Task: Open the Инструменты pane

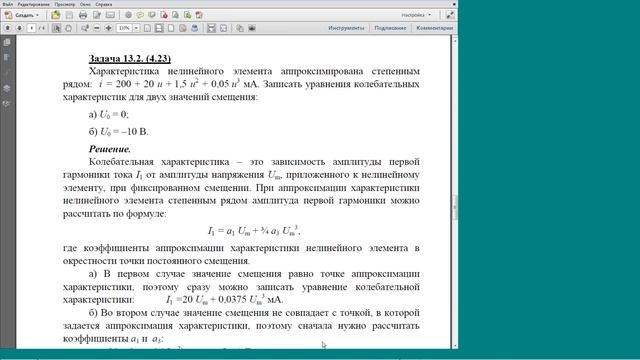Action: pos(346,28)
